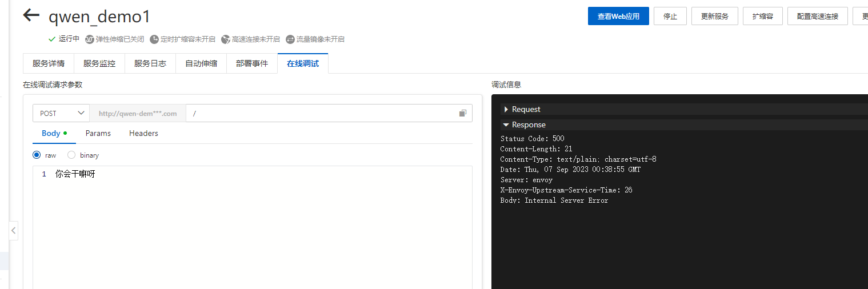
Task: Click the http://qwen-dem***.com host field
Action: tap(138, 113)
